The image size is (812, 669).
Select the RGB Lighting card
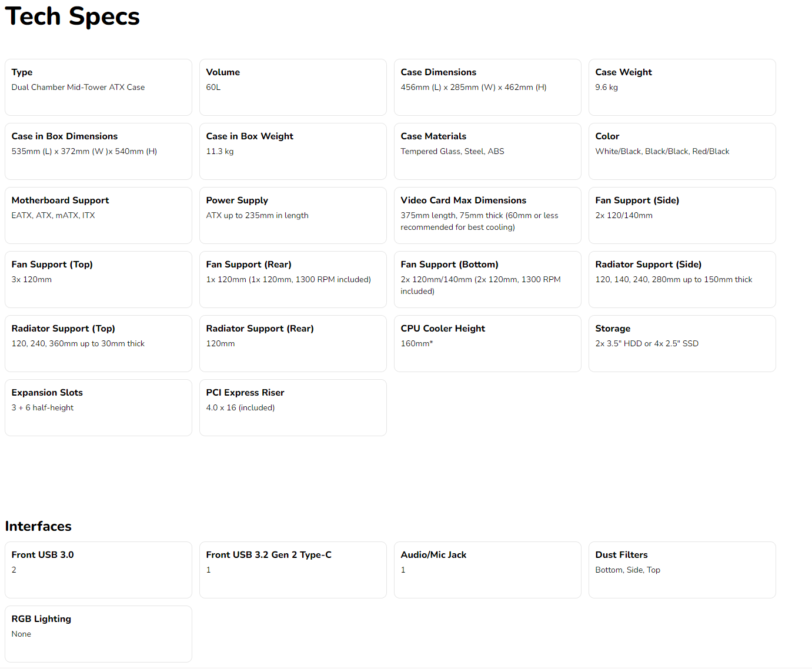tap(98, 634)
